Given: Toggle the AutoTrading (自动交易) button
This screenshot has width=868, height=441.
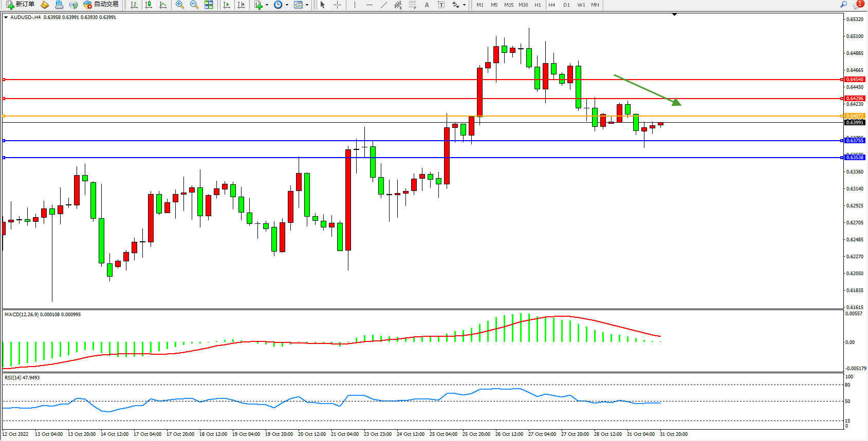Looking at the screenshot, I should tap(101, 5).
